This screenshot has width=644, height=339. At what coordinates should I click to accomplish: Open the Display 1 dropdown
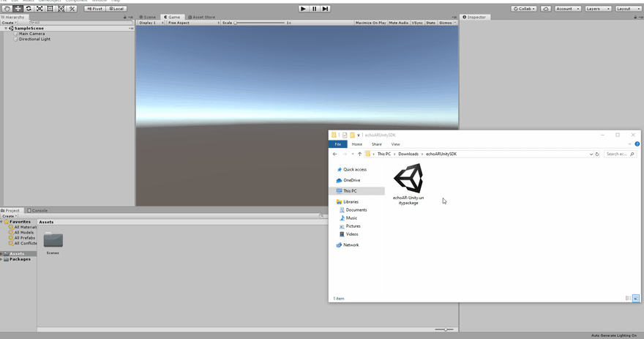[151, 23]
